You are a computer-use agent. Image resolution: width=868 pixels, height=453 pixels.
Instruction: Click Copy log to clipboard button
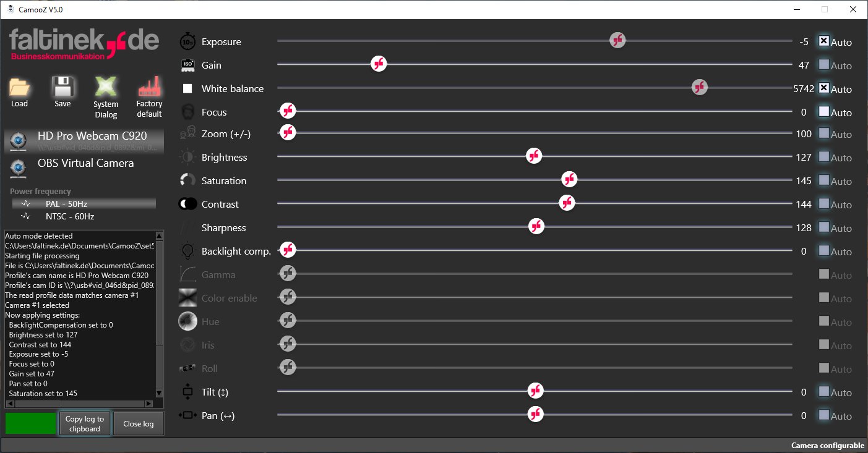click(x=85, y=424)
